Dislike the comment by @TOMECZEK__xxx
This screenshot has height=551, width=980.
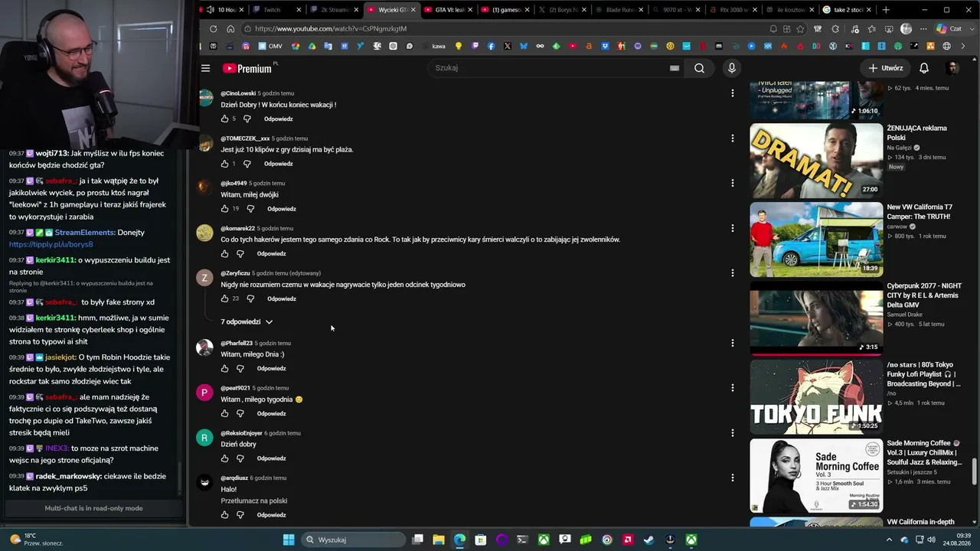coord(247,164)
